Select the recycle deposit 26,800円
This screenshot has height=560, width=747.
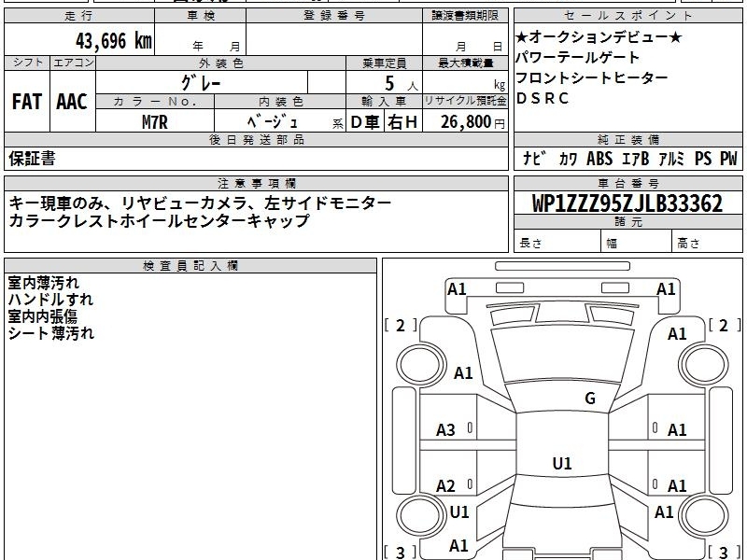point(472,122)
